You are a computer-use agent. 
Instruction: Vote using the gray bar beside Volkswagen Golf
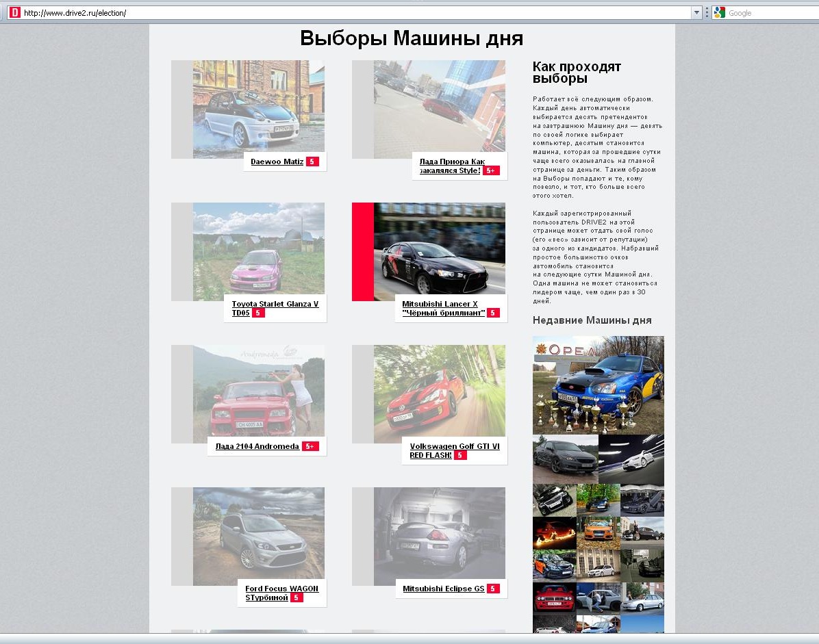coord(363,394)
